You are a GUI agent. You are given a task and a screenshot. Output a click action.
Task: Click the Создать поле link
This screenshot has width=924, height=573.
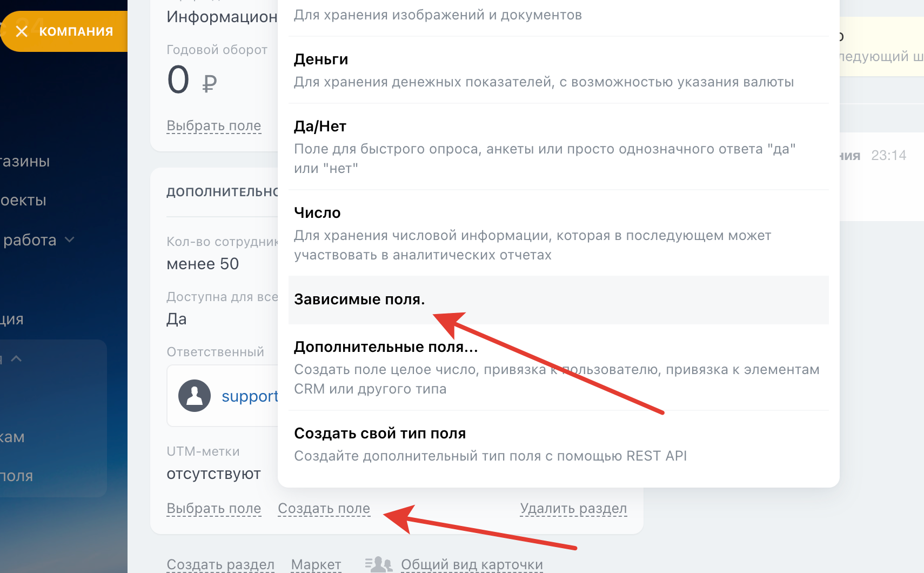click(324, 509)
